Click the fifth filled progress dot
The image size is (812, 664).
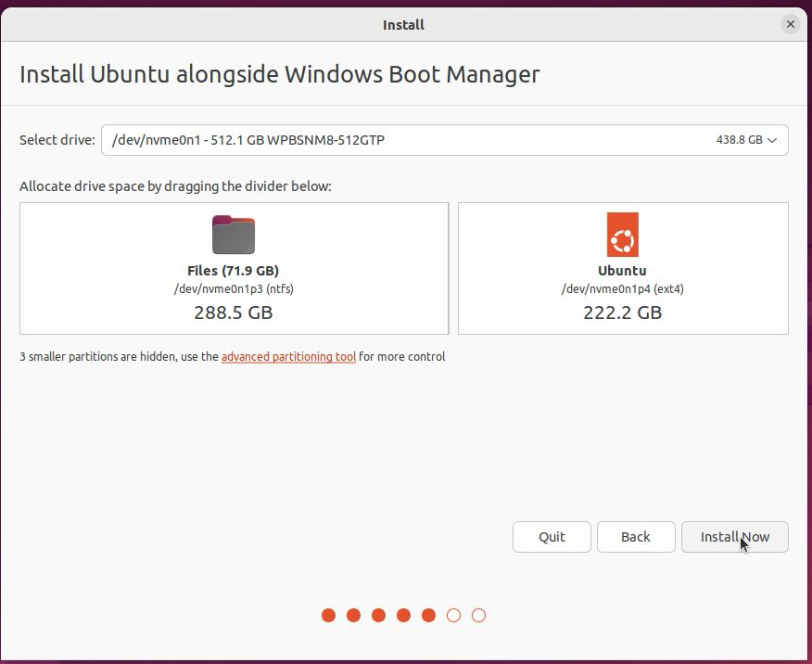tap(428, 615)
